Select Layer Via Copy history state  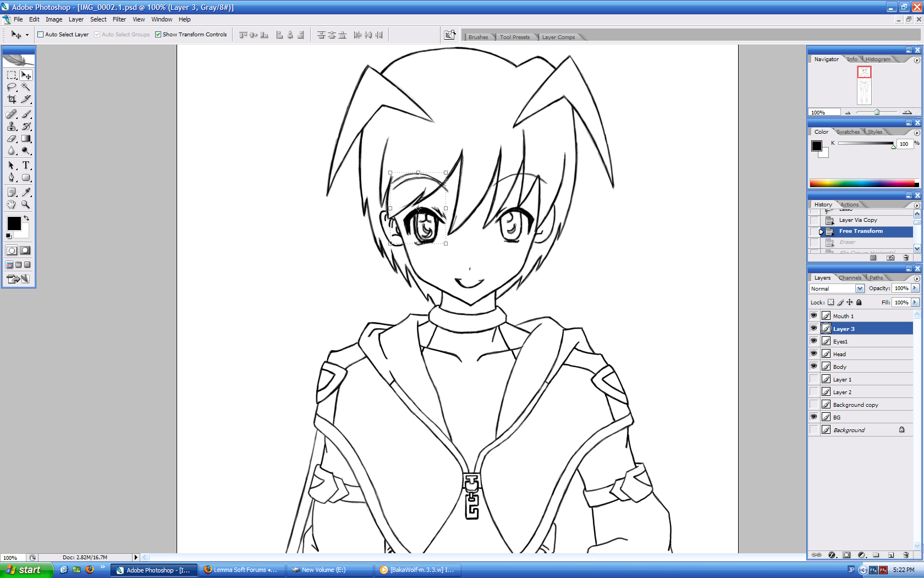point(858,220)
